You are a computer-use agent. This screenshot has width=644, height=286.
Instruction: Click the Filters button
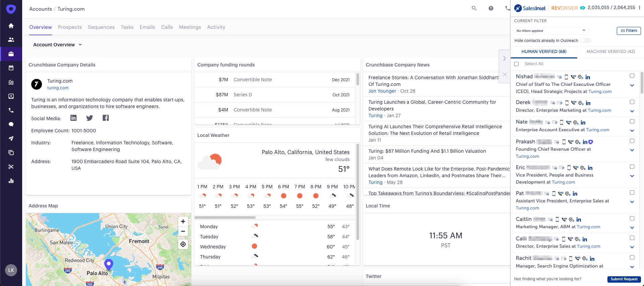[x=629, y=31]
